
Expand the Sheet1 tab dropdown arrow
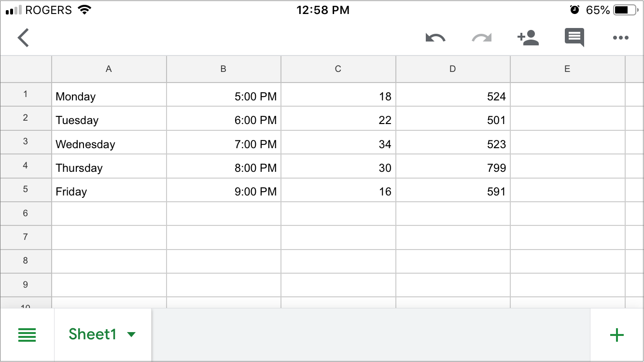click(131, 334)
